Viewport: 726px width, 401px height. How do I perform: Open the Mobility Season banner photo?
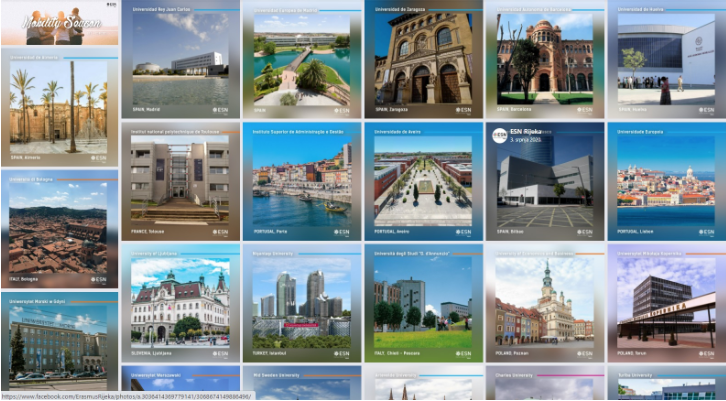(59, 24)
